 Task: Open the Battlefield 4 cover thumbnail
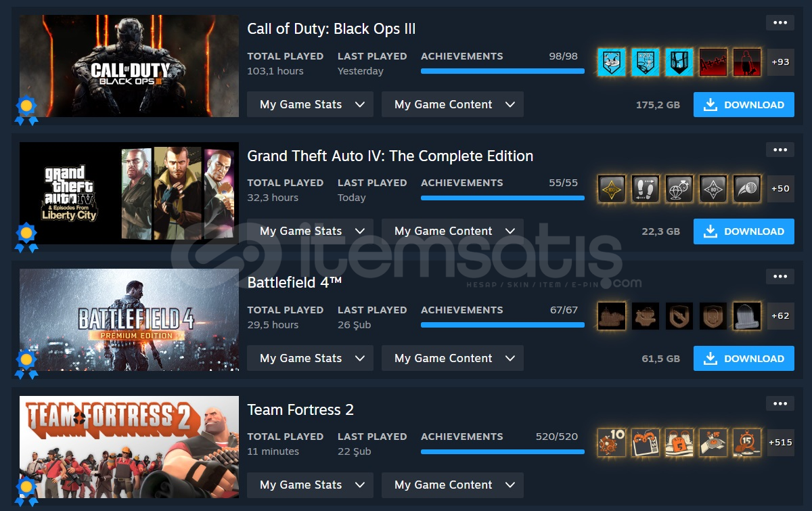pos(129,319)
